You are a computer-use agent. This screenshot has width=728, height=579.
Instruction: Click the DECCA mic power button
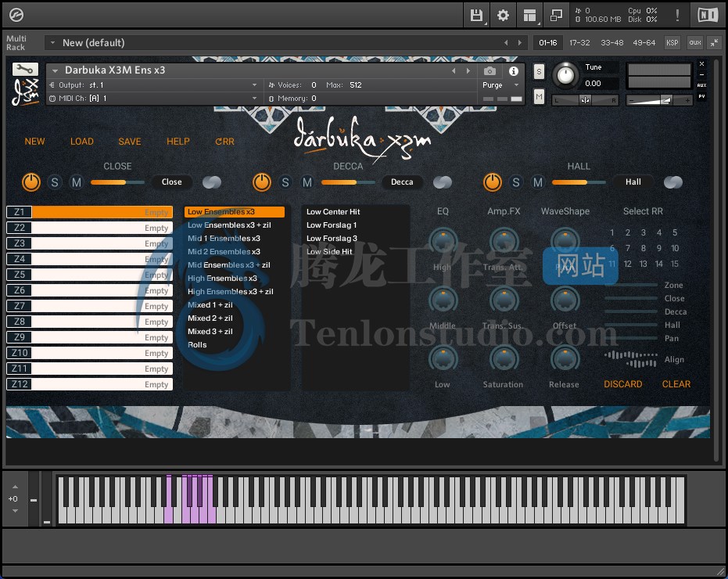pyautogui.click(x=262, y=182)
